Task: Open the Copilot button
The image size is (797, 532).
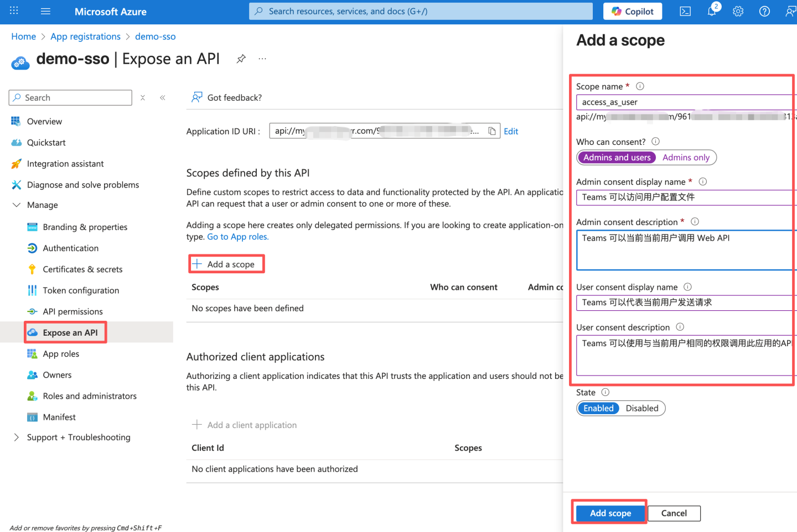Action: (632, 11)
